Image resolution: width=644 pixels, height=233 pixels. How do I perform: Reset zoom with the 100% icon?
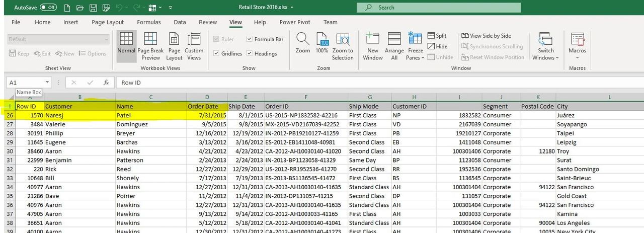[322, 43]
